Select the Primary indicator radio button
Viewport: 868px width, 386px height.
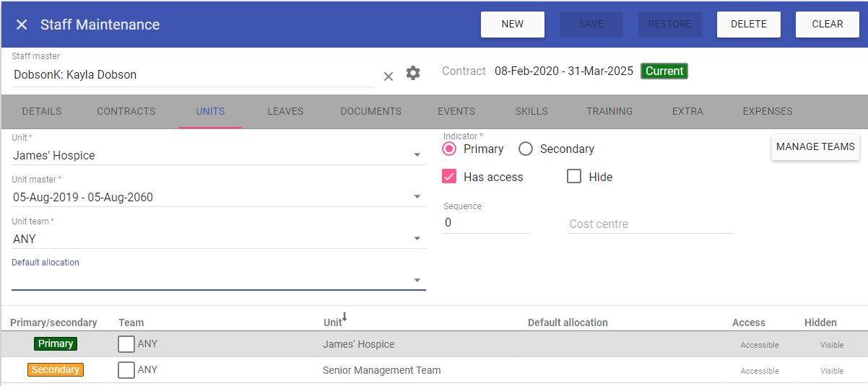pyautogui.click(x=450, y=149)
